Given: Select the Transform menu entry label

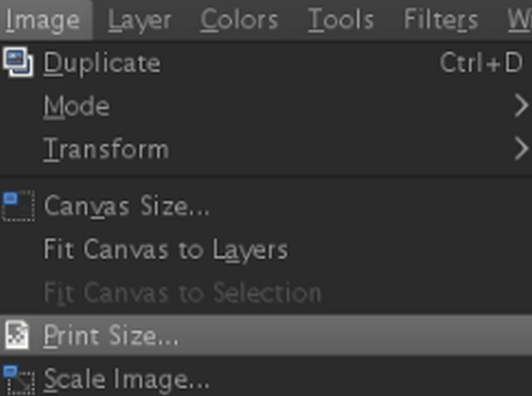Looking at the screenshot, I should (x=106, y=149).
